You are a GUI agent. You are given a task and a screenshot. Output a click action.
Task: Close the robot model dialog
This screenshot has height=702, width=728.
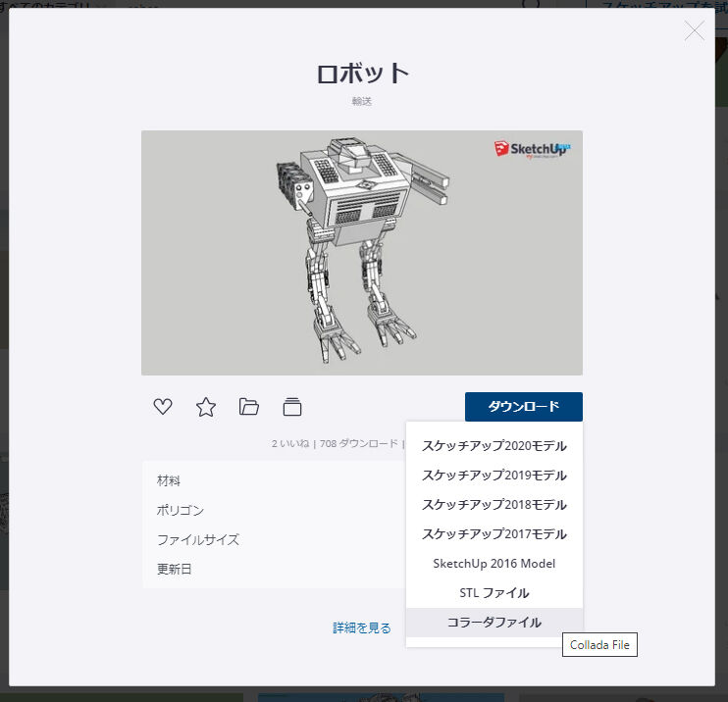point(694,30)
